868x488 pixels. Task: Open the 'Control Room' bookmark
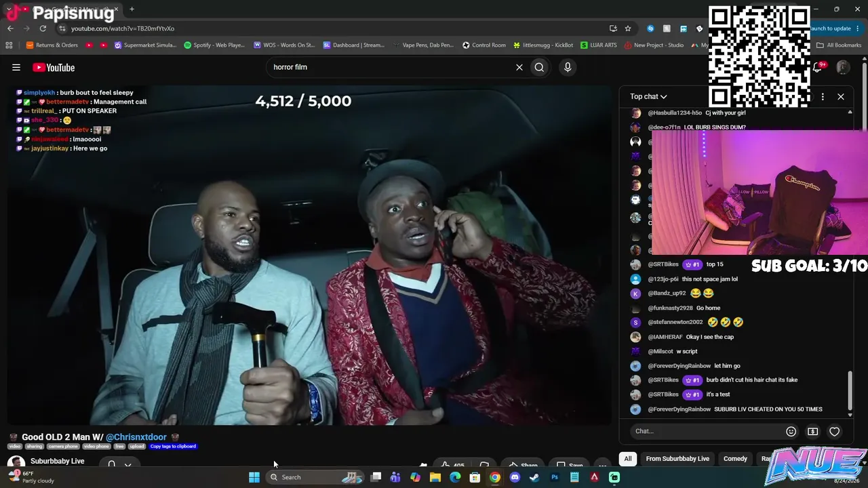484,45
